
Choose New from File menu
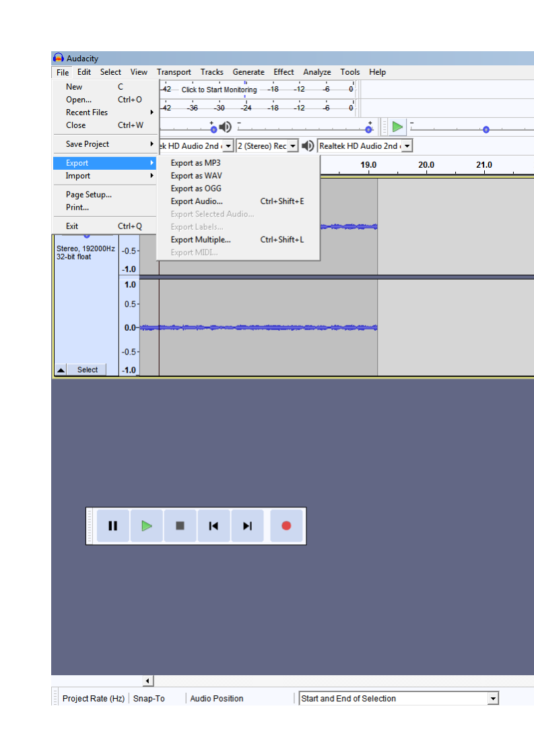[x=104, y=87]
